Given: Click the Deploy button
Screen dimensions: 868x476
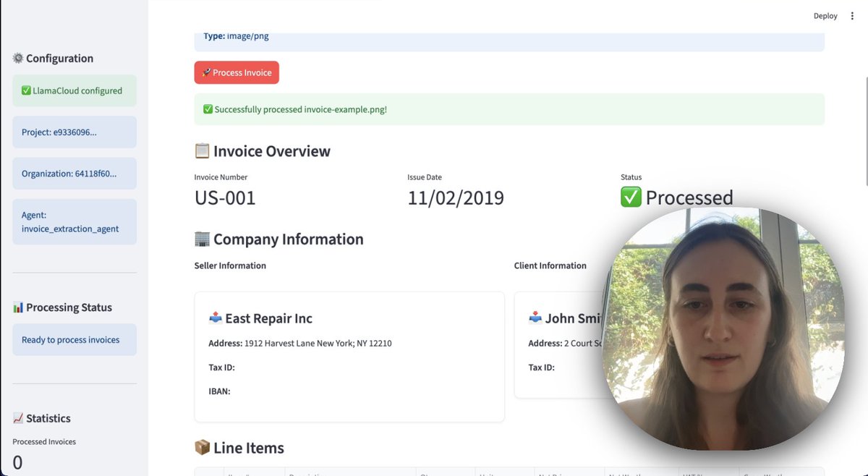Looking at the screenshot, I should pos(825,16).
